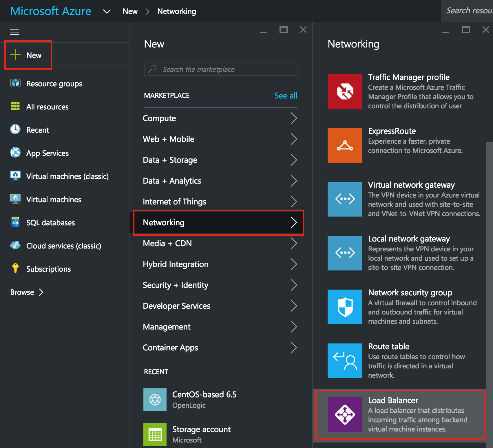Maximize the New blade
The image size is (493, 448).
pyautogui.click(x=284, y=30)
